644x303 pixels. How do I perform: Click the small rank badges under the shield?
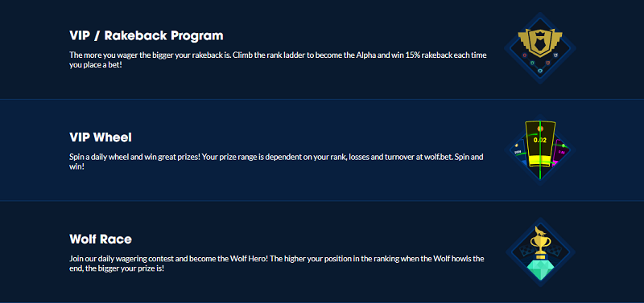539,63
